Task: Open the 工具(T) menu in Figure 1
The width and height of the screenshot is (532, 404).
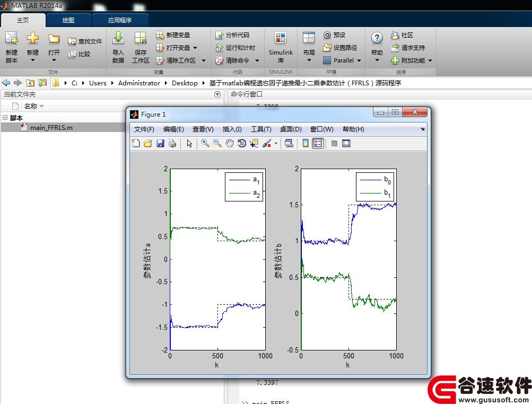Action: [x=261, y=129]
